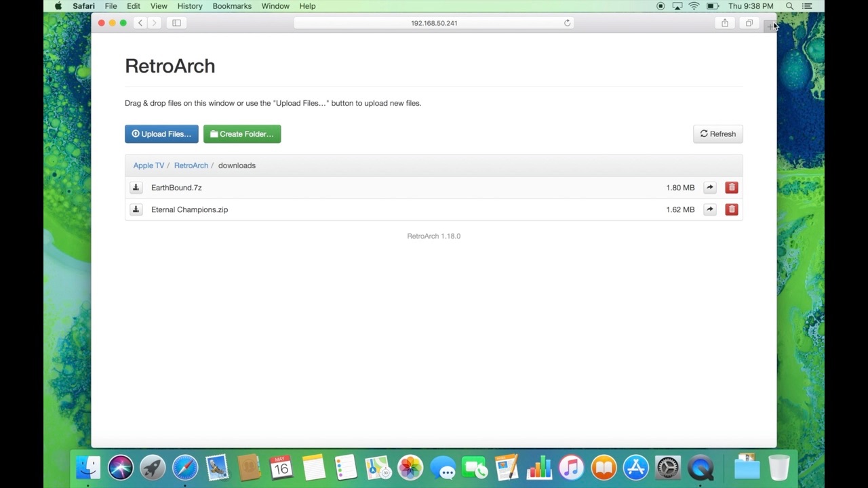The height and width of the screenshot is (488, 868).
Task: Navigate to the RetroArch breadcrumb link
Action: click(191, 165)
